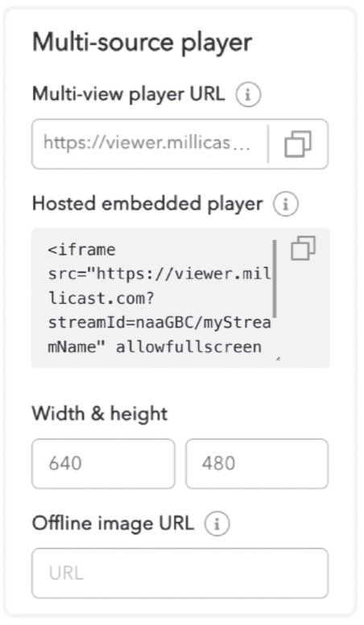Click the Offline image URL label
The width and height of the screenshot is (364, 625).
point(114,524)
